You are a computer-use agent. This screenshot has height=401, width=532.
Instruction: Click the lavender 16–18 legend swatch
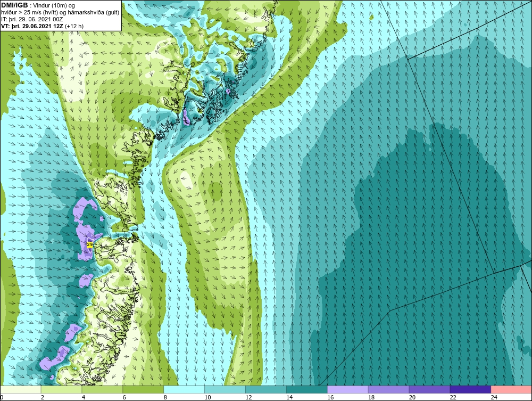click(348, 389)
